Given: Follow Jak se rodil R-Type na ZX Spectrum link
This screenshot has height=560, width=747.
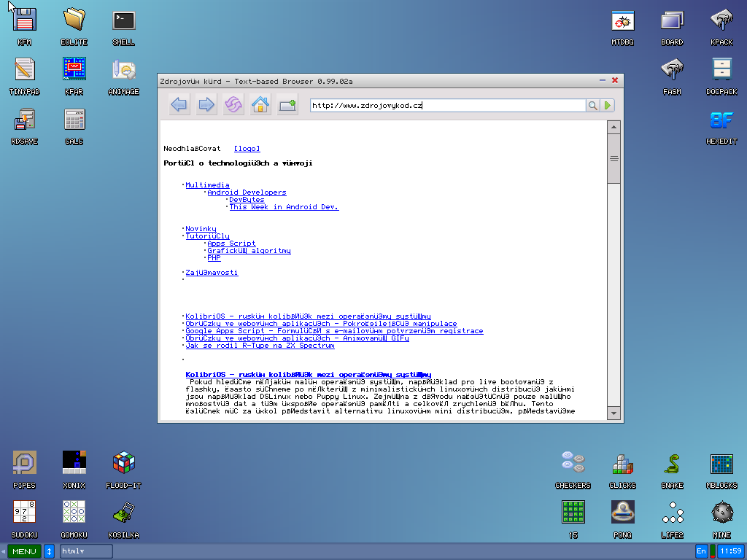Looking at the screenshot, I should (x=260, y=345).
